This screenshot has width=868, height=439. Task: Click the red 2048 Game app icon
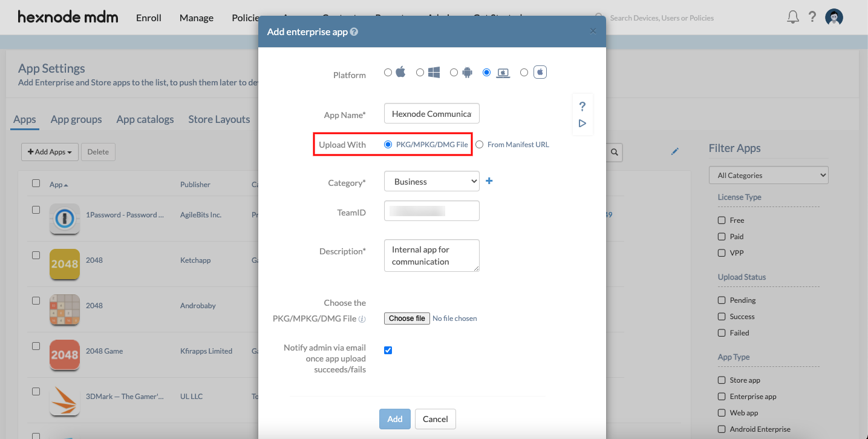tap(65, 355)
